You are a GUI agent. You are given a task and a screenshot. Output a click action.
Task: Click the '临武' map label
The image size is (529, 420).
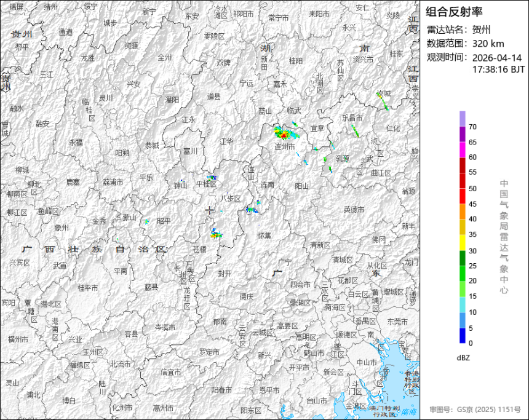click(x=294, y=110)
